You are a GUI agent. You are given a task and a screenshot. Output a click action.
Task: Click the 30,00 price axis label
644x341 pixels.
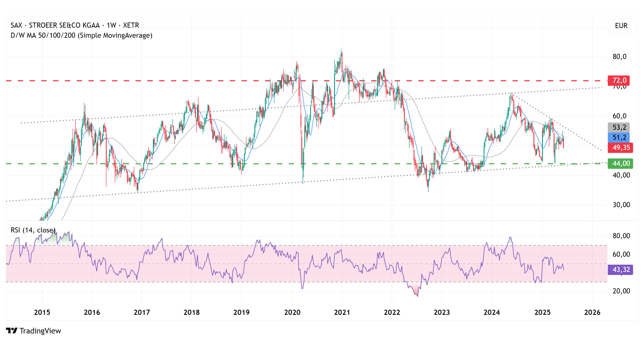(x=621, y=205)
